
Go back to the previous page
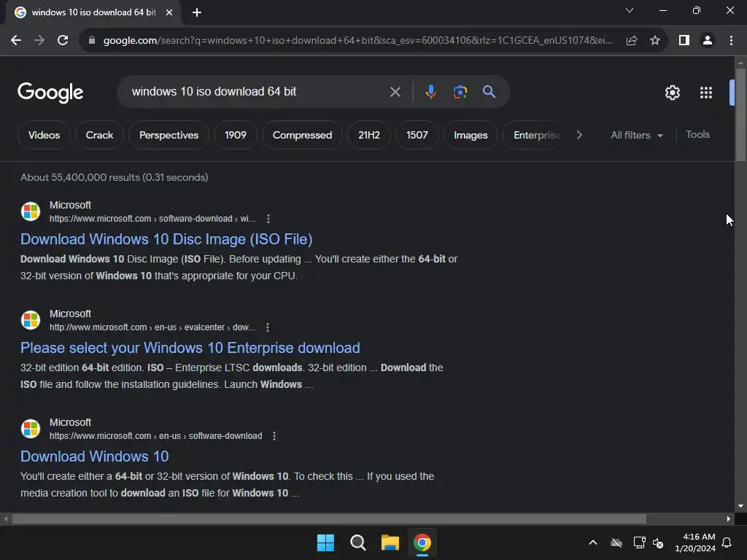[16, 41]
